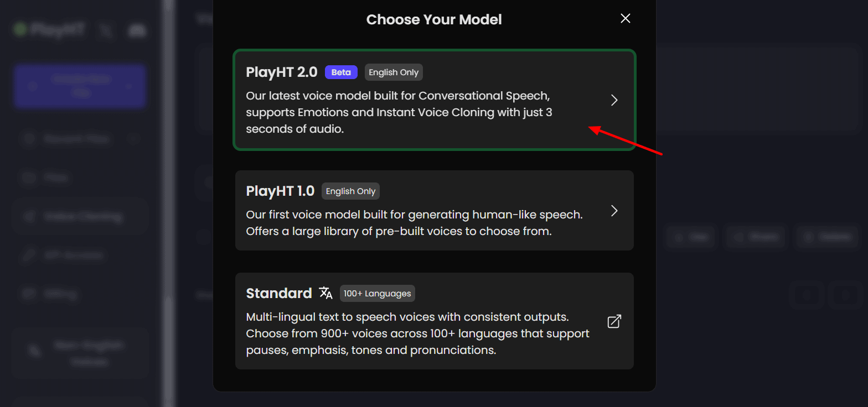Click the English Only tag on PlayHT 1.0
The image size is (868, 407).
click(x=350, y=191)
